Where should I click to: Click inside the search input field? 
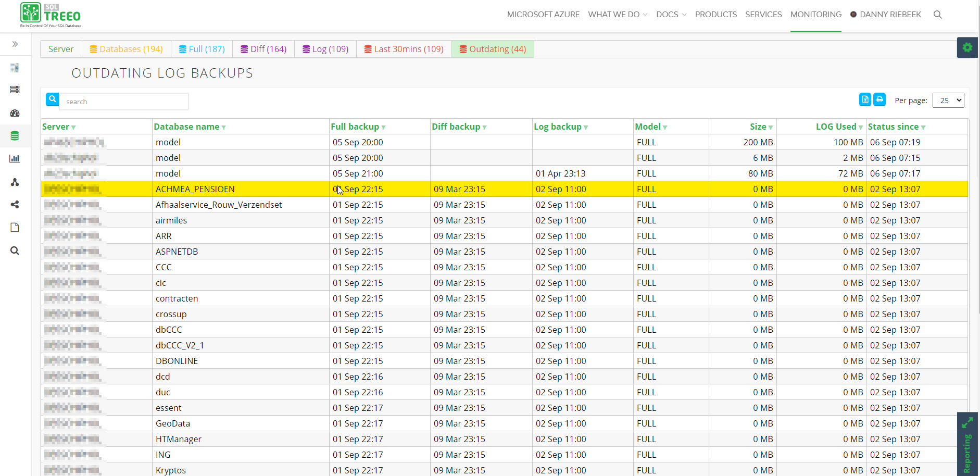[124, 101]
